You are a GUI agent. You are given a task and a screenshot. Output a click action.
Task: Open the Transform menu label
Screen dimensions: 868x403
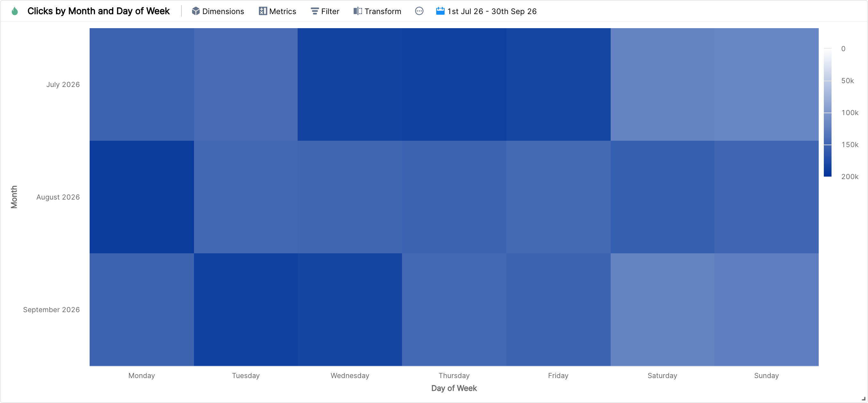pyautogui.click(x=383, y=12)
